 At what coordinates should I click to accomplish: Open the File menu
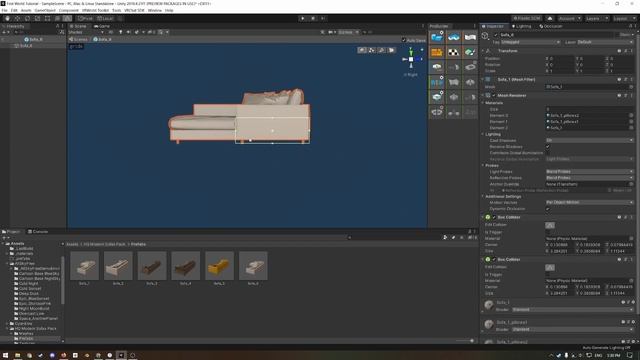point(4,10)
